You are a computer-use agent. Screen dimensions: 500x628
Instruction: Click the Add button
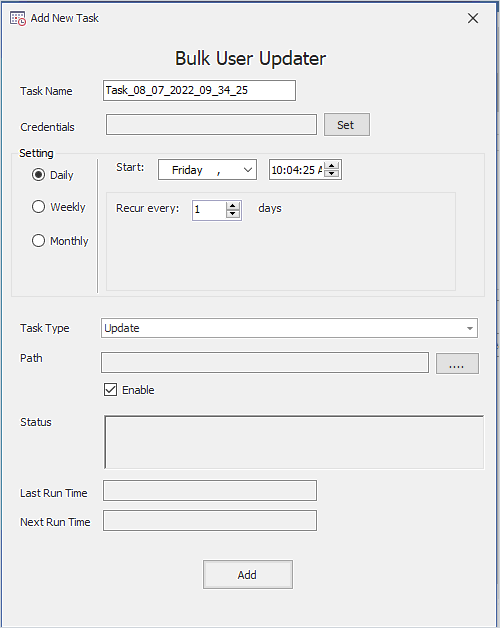(248, 575)
